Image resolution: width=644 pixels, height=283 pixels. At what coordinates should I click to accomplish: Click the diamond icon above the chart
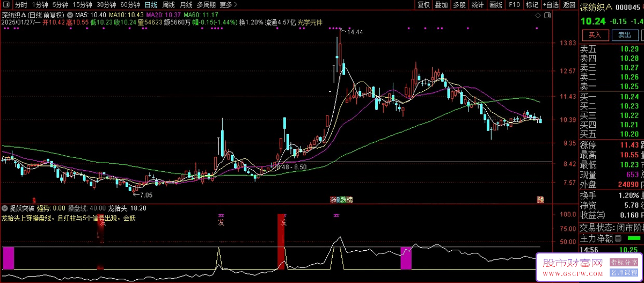[x=538, y=16]
